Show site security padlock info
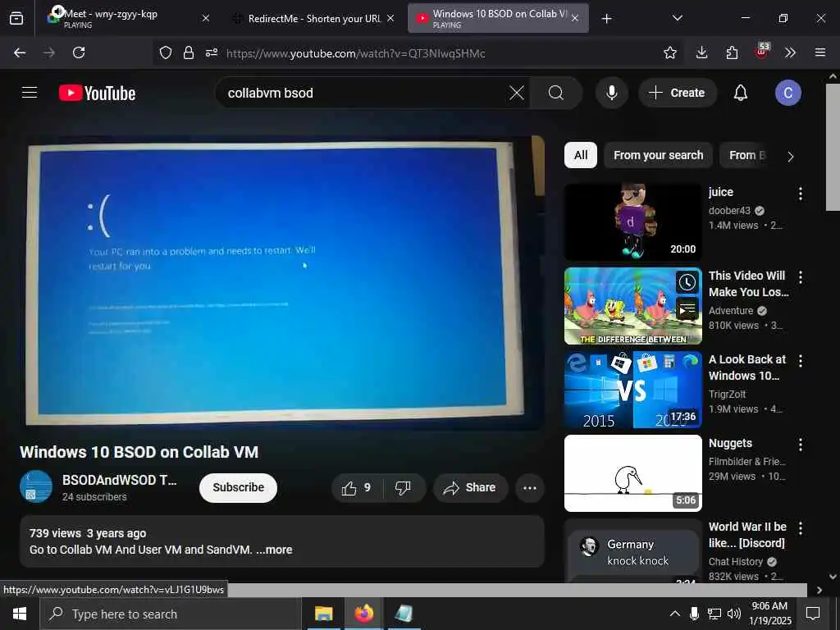 pos(188,52)
